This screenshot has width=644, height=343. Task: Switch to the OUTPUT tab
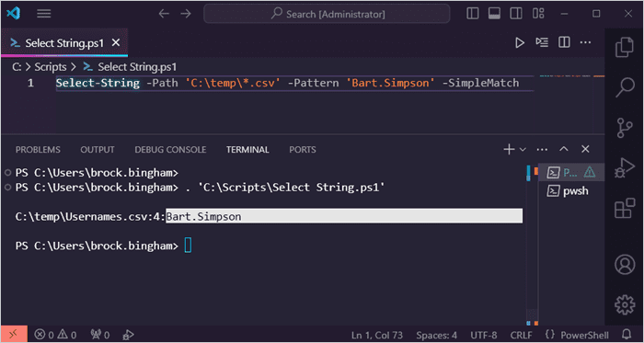[98, 150]
